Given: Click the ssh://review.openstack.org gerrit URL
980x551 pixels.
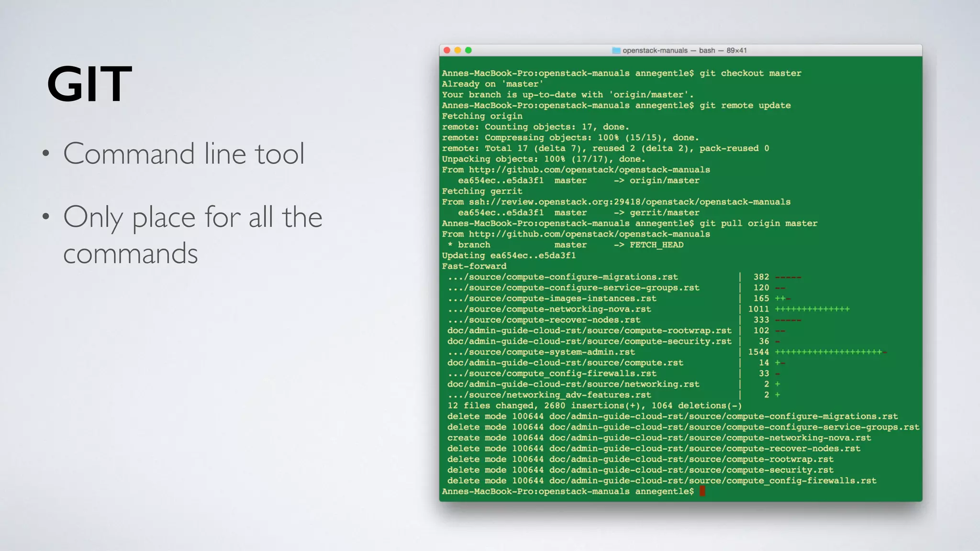Looking at the screenshot, I should (x=629, y=202).
